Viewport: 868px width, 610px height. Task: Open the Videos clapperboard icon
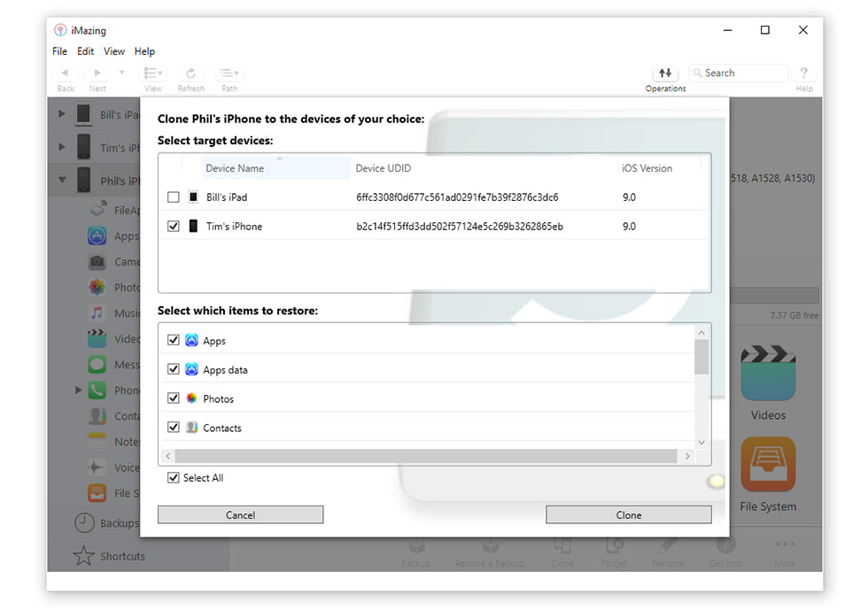pos(767,373)
